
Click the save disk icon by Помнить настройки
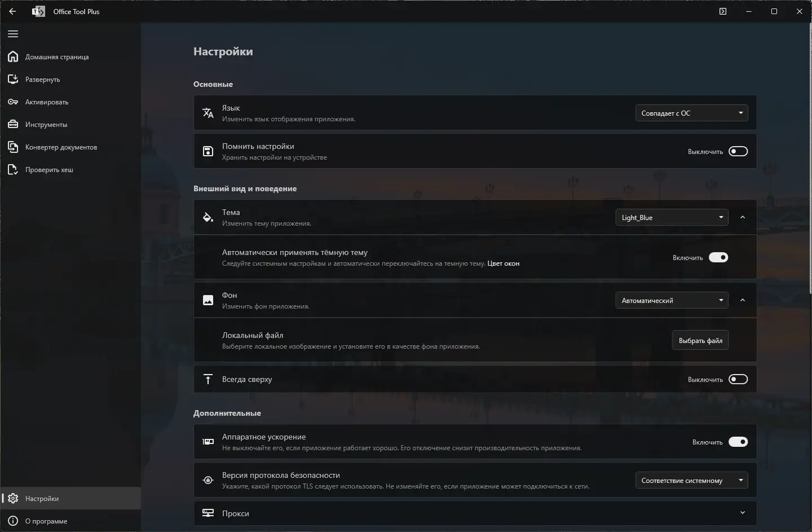click(208, 151)
